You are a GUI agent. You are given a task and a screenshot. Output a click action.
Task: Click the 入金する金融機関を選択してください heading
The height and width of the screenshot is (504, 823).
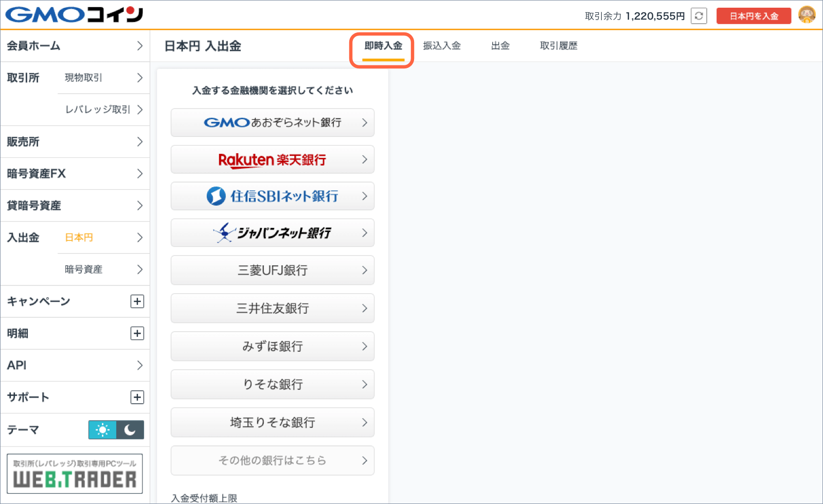(x=273, y=91)
